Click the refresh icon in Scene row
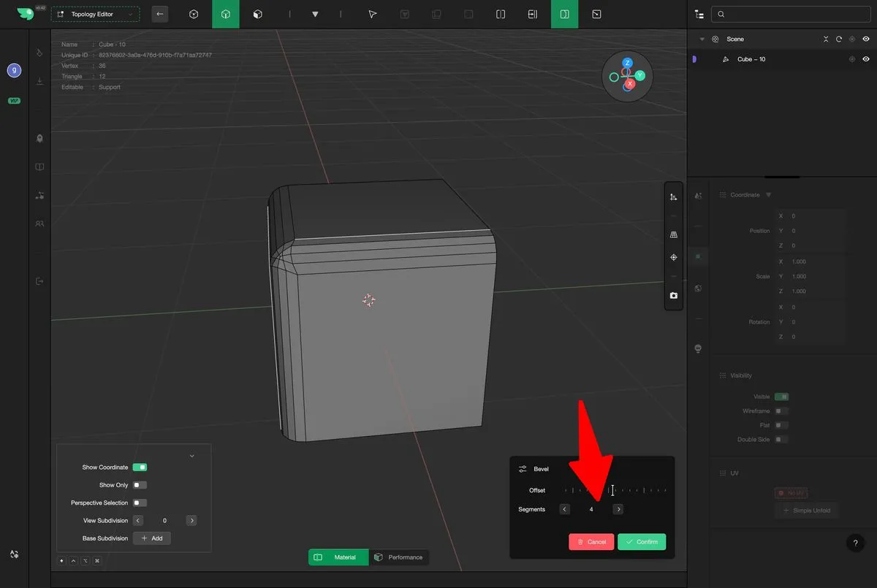The height and width of the screenshot is (588, 877). [x=839, y=39]
